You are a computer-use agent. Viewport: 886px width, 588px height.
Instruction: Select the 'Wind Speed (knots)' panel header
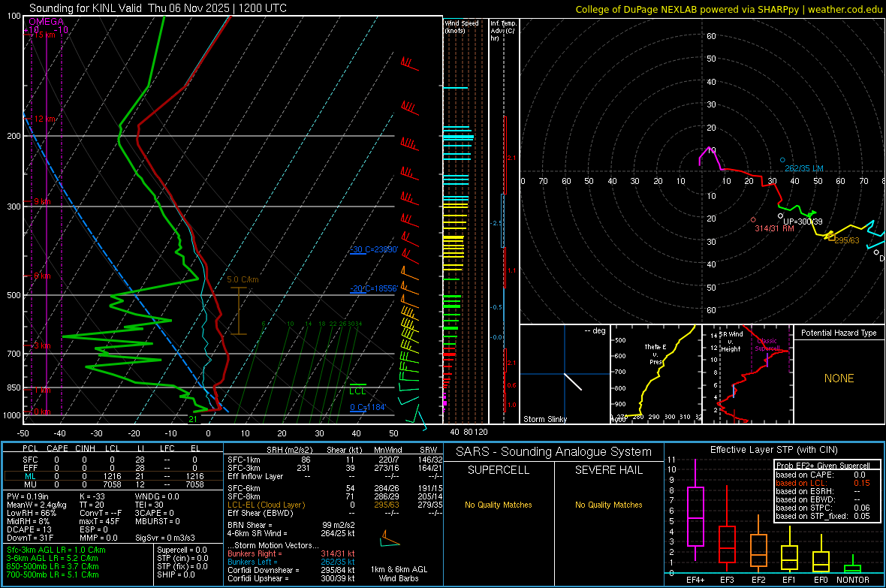click(462, 26)
